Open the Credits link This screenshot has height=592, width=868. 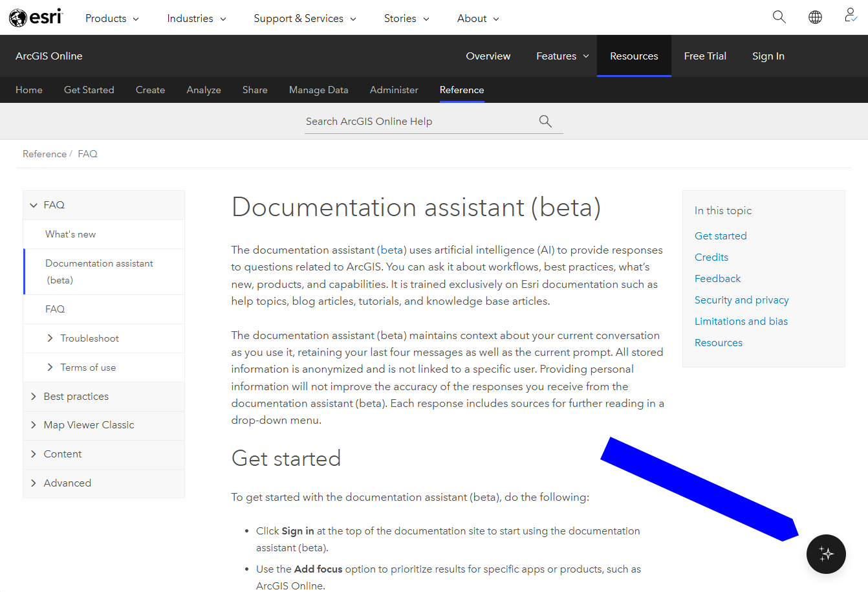711,257
